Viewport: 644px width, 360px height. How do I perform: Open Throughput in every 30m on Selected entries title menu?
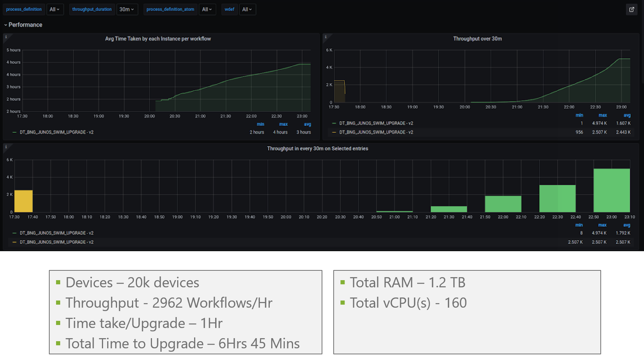click(x=317, y=149)
